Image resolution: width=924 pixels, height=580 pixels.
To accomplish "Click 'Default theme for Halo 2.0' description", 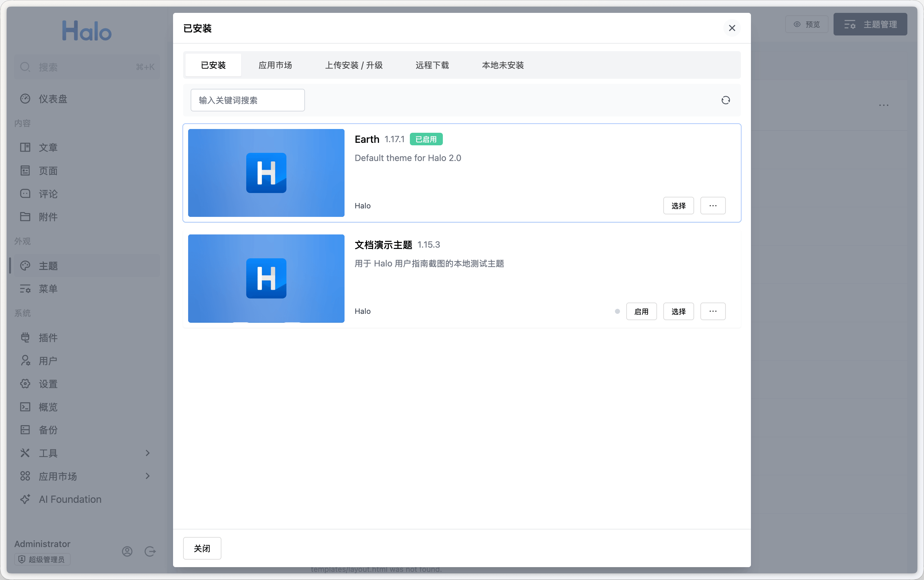I will (408, 158).
